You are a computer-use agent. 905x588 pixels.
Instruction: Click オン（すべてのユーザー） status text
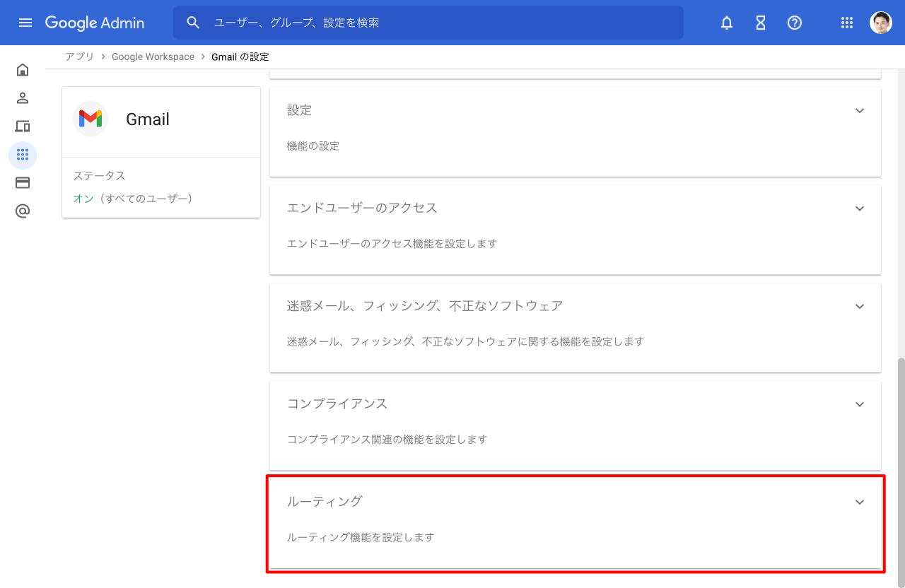[133, 199]
